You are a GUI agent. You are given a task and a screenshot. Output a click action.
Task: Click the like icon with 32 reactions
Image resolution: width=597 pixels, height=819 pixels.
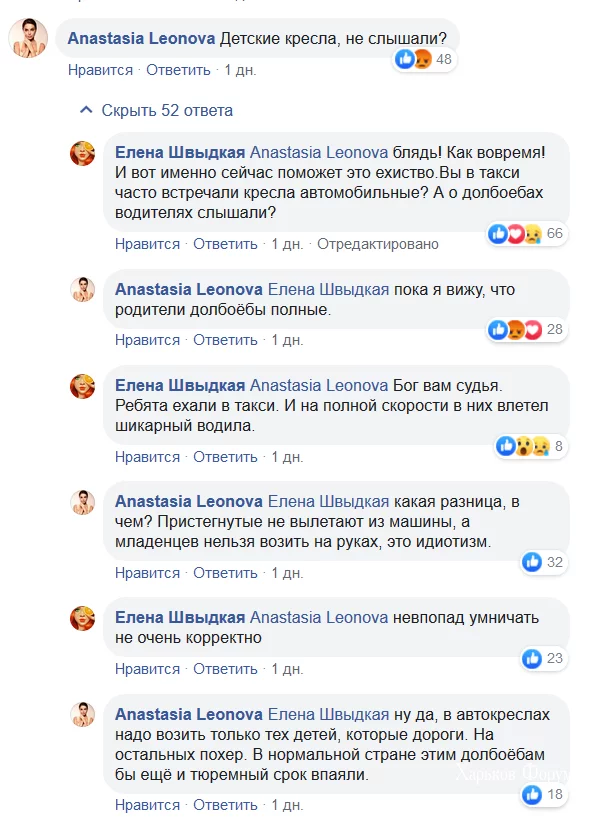(532, 563)
